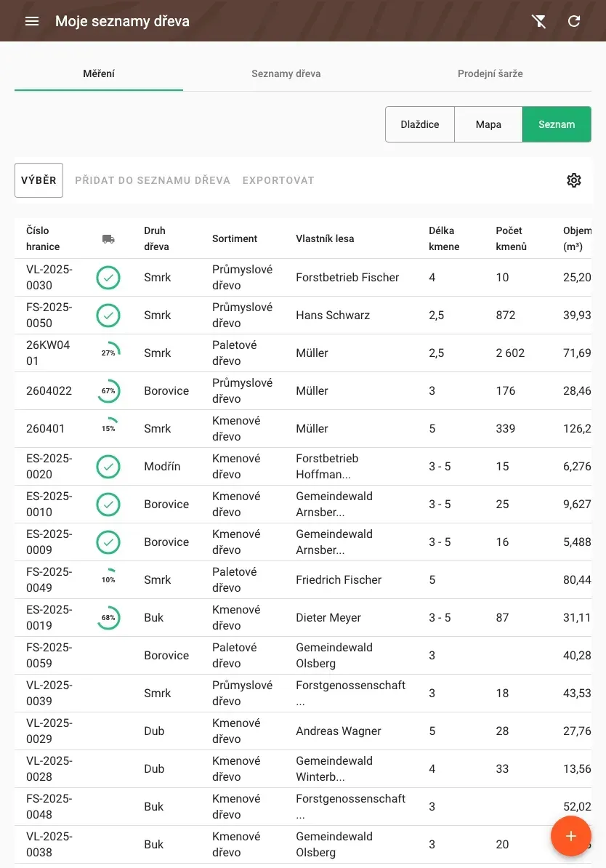Screen dimensions: 606x868
Task: Click volume value 80,44
Action: coord(577,579)
